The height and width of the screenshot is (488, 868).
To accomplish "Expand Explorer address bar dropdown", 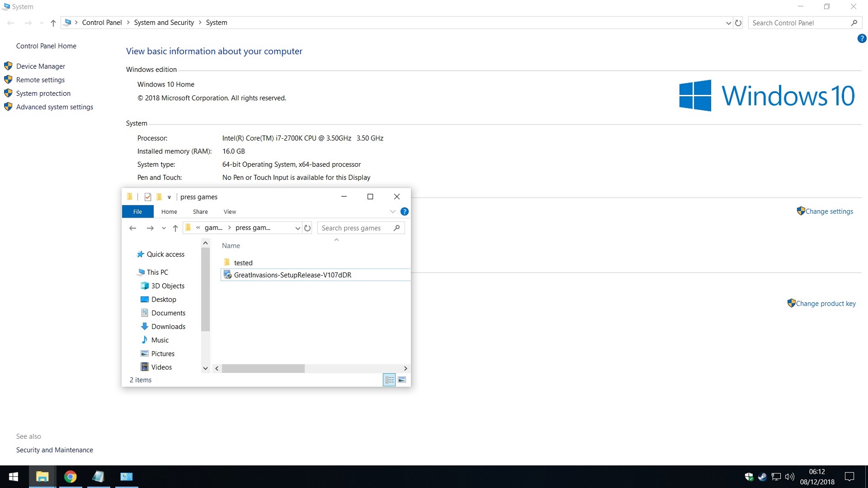I will pyautogui.click(x=297, y=228).
